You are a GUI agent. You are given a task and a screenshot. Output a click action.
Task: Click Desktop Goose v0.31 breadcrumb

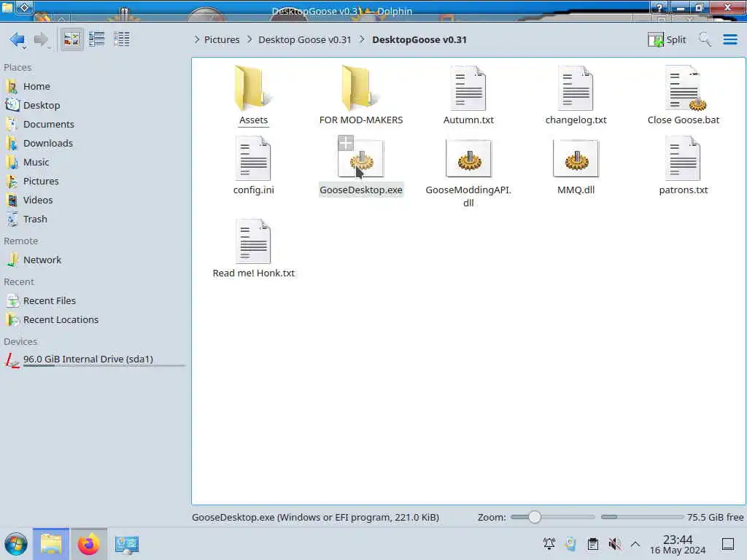(x=304, y=39)
